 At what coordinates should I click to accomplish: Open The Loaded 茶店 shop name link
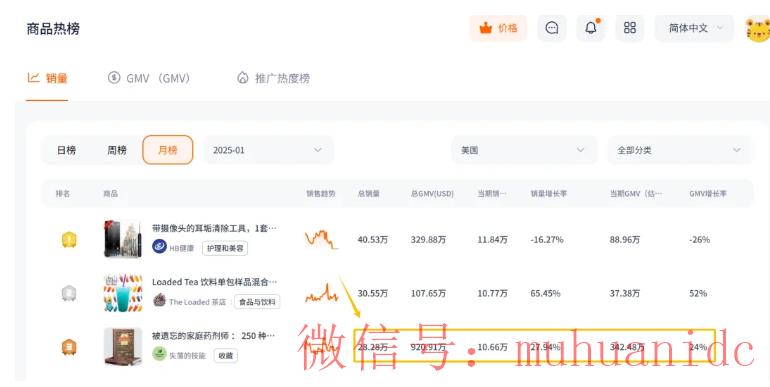point(197,302)
